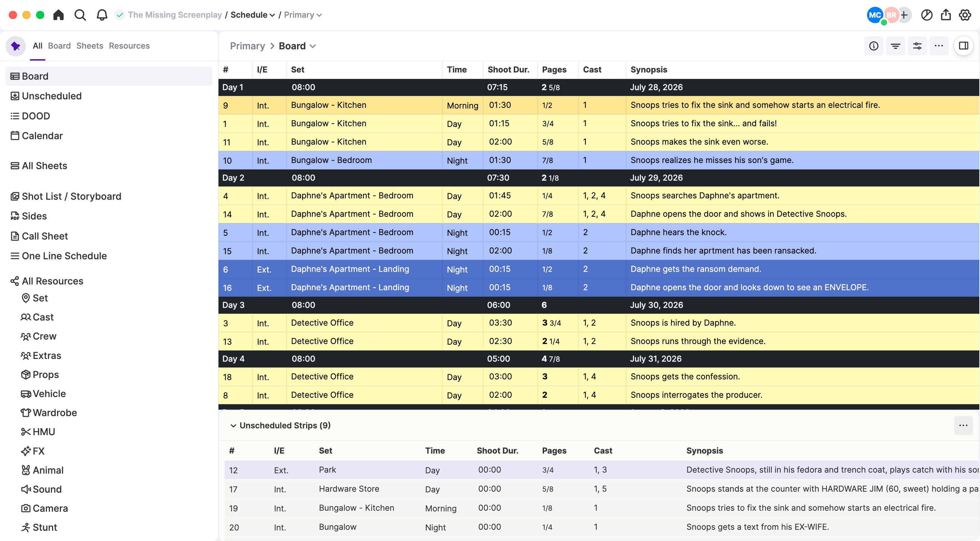Select the Stunt resource
This screenshot has width=980, height=541.
(45, 527)
